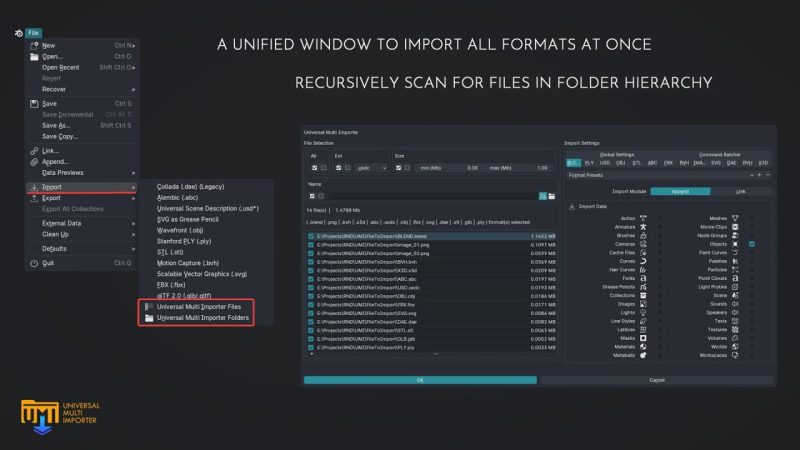Collapse the Import Data section
This screenshot has height=450, width=800.
(x=570, y=206)
